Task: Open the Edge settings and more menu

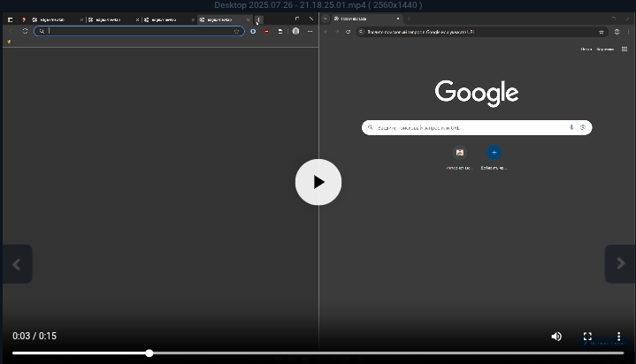Action: (x=310, y=31)
